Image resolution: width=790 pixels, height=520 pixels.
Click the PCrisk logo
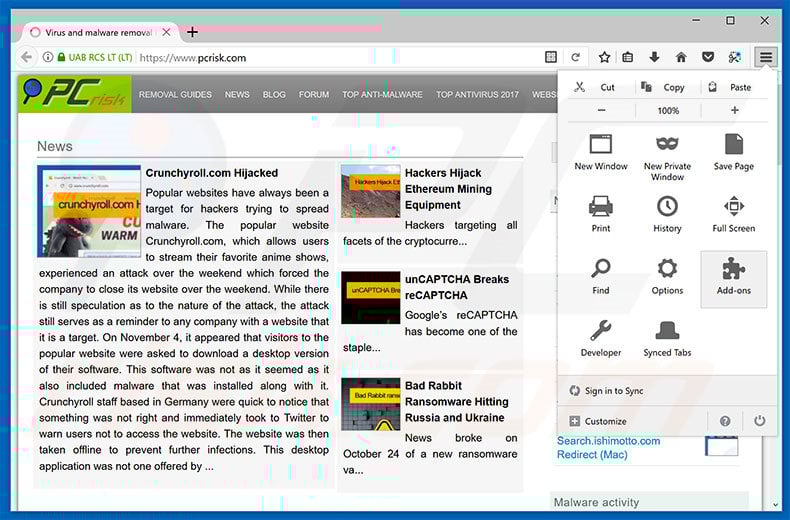click(75, 94)
